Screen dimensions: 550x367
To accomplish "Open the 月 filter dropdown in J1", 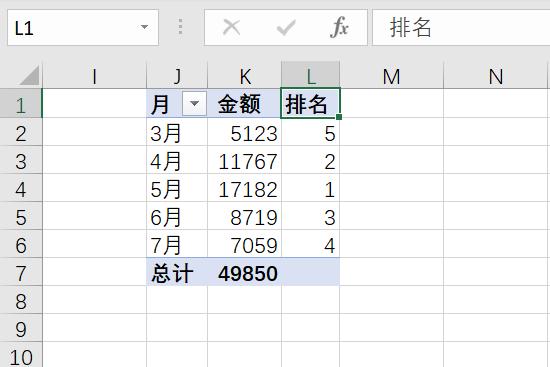I will (194, 103).
